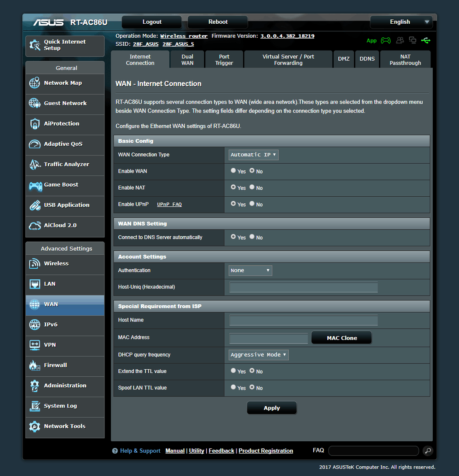Click the 28F_ASUS_5 SSID link
459x476 pixels.
178,44
